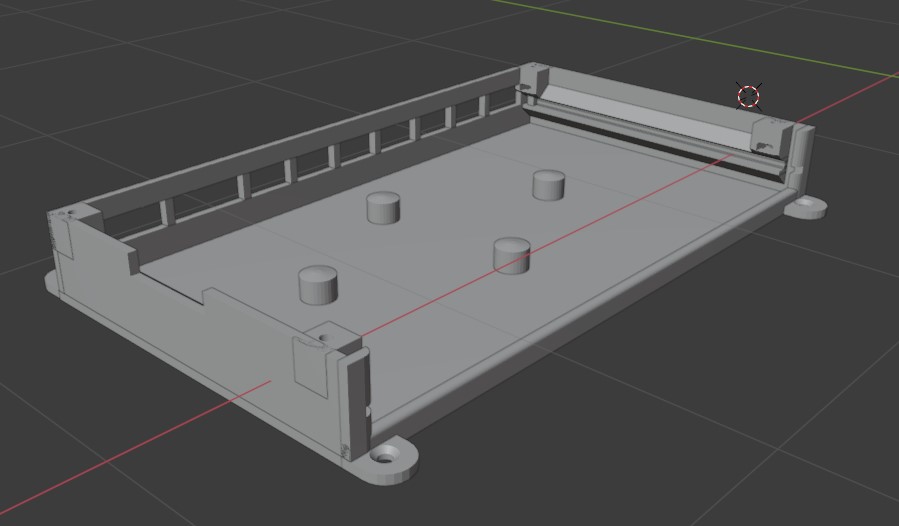
Task: Pick the standoff nearest the slotted wall
Action: pos(384,207)
